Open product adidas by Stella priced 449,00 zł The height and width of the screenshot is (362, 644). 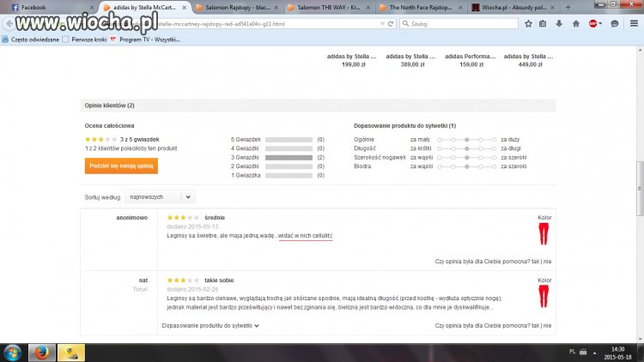(x=529, y=60)
